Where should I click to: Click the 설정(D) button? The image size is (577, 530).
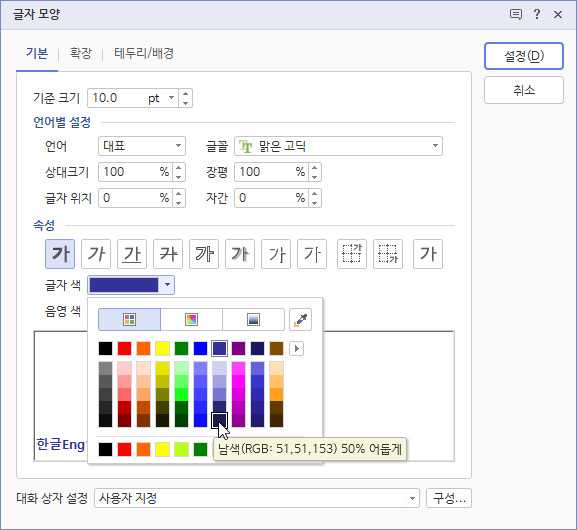click(x=524, y=56)
